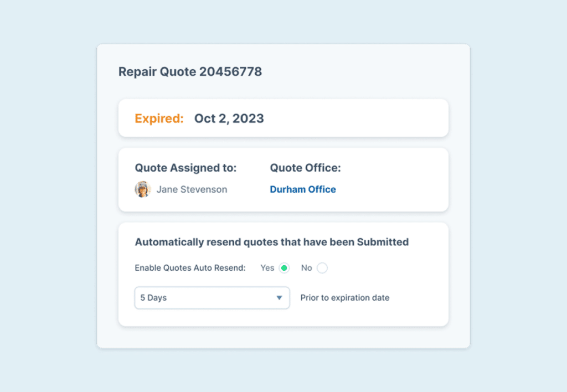Click the Repair Quote 20456778 title

click(190, 71)
